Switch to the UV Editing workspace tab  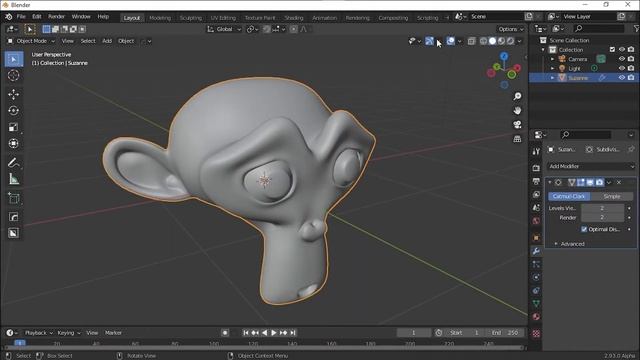[223, 18]
